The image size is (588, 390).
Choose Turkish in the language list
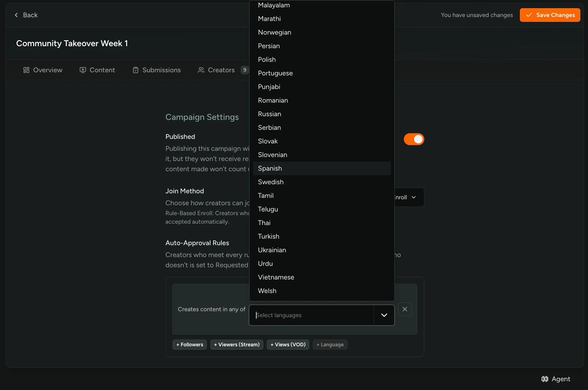(322, 236)
